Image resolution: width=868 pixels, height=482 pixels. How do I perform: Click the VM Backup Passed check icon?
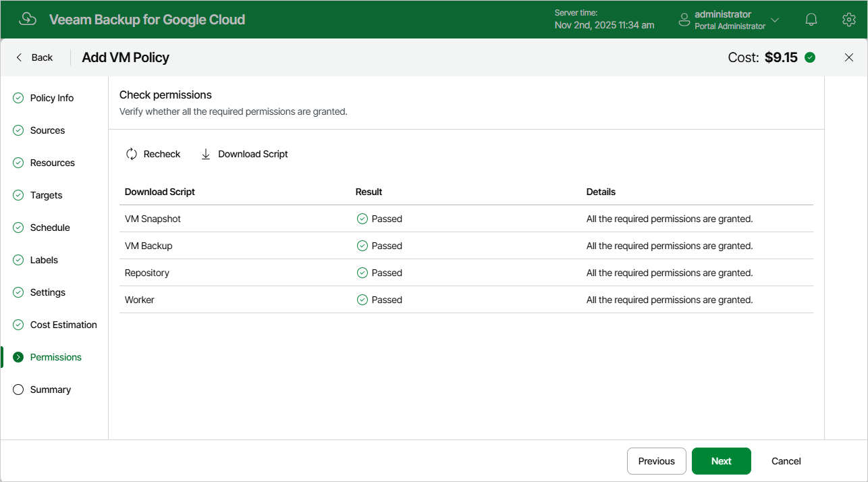[362, 246]
